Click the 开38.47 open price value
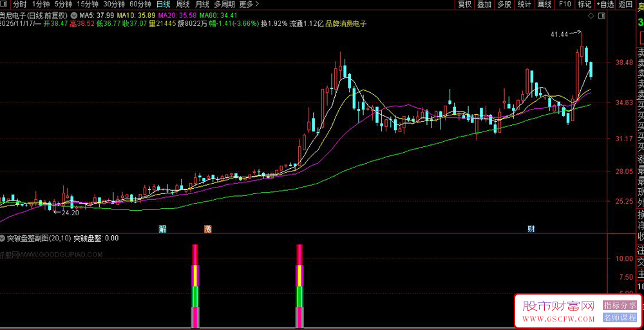Image resolution: width=644 pixels, height=330 pixels. coord(56,24)
